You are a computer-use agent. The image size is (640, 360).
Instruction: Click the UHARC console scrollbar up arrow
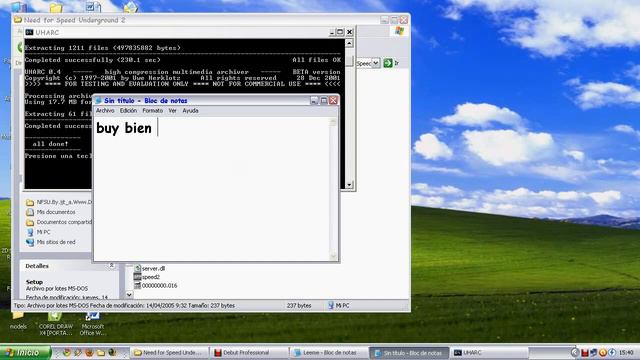coord(349,43)
